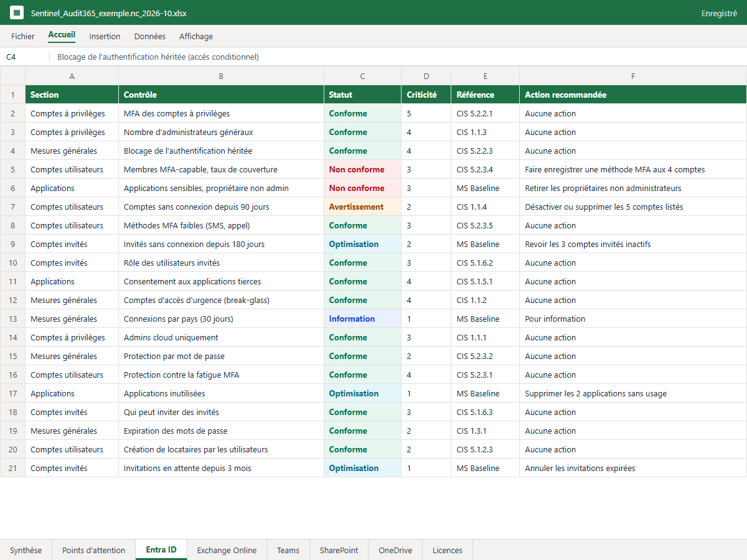
Task: Click the cell name box showing C4
Action: coord(25,57)
